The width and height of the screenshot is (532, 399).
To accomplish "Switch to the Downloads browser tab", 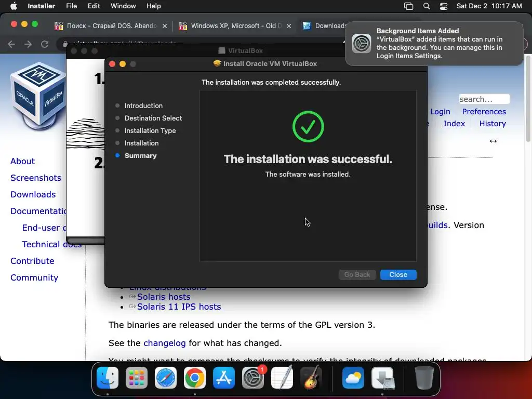I will click(324, 26).
